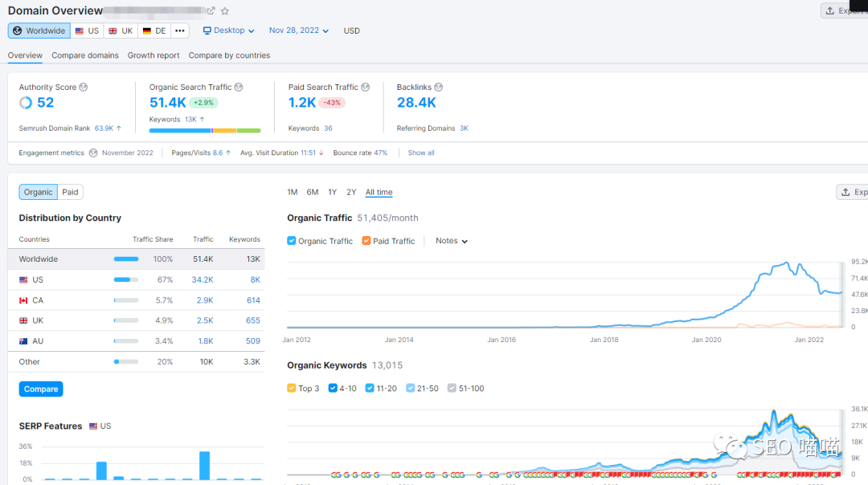Viewport: 868px width, 485px height.
Task: Select the DE flag database
Action: (x=154, y=31)
